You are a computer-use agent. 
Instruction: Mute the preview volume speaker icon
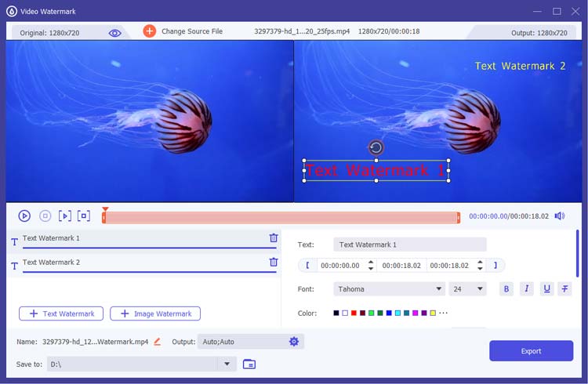point(560,216)
